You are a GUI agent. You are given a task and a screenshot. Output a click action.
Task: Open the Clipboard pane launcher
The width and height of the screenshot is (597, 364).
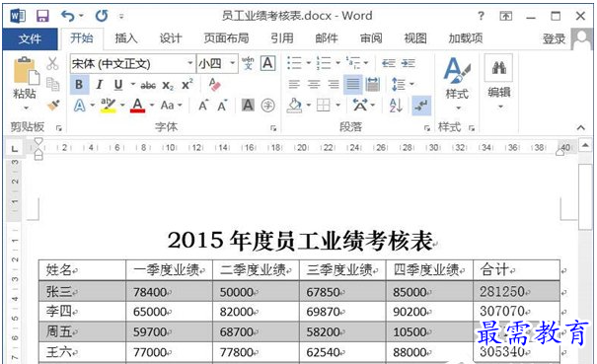(58, 128)
